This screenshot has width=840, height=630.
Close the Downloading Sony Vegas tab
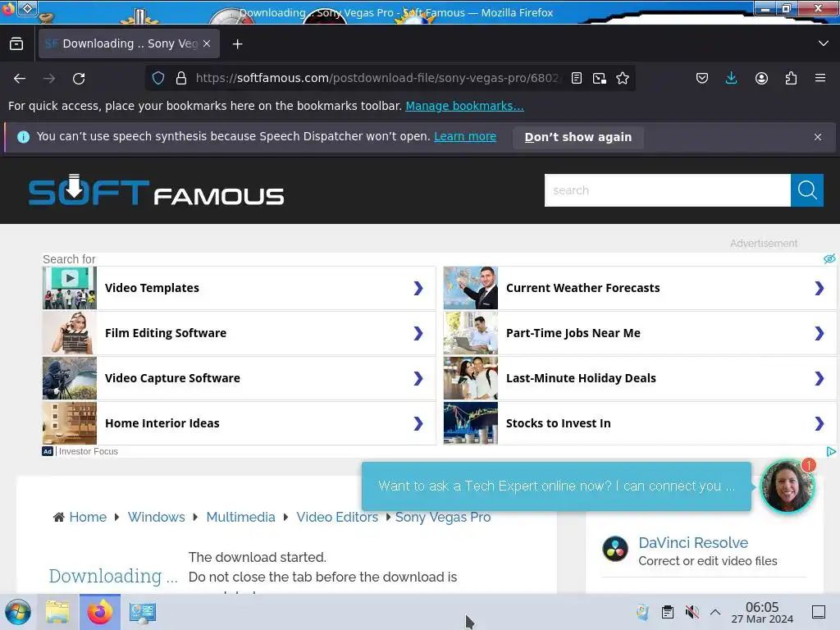207,43
